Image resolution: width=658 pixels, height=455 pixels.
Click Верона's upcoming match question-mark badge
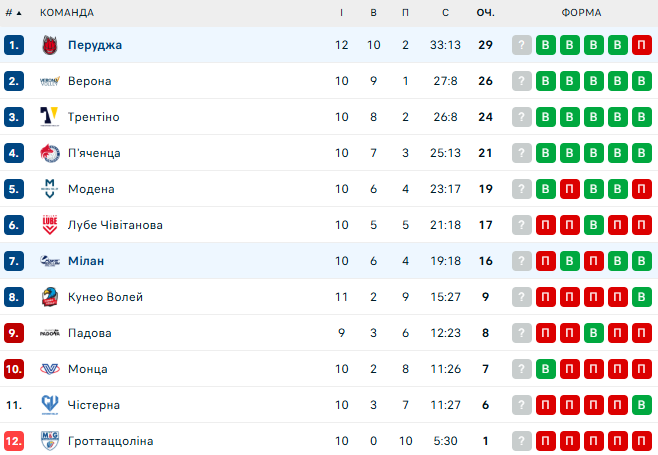tap(521, 81)
